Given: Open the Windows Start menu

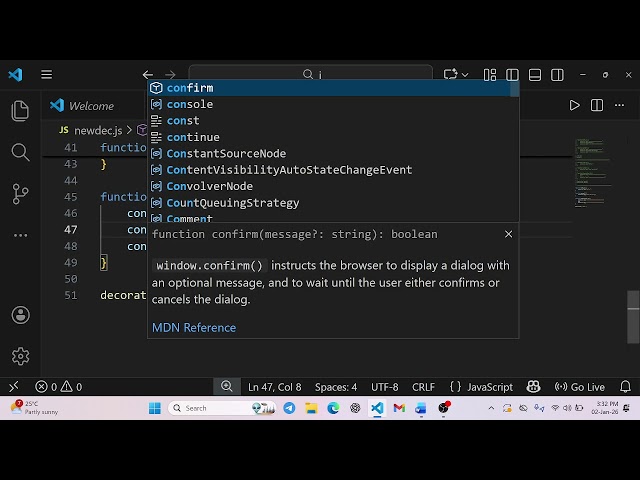Looking at the screenshot, I should (155, 408).
